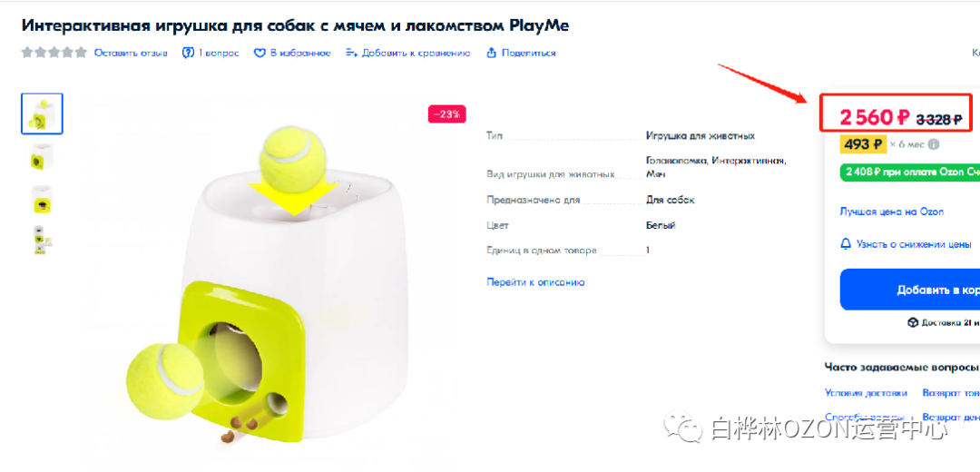Click the heart icon for 'В избранное'
The image size is (980, 472).
[x=260, y=54]
